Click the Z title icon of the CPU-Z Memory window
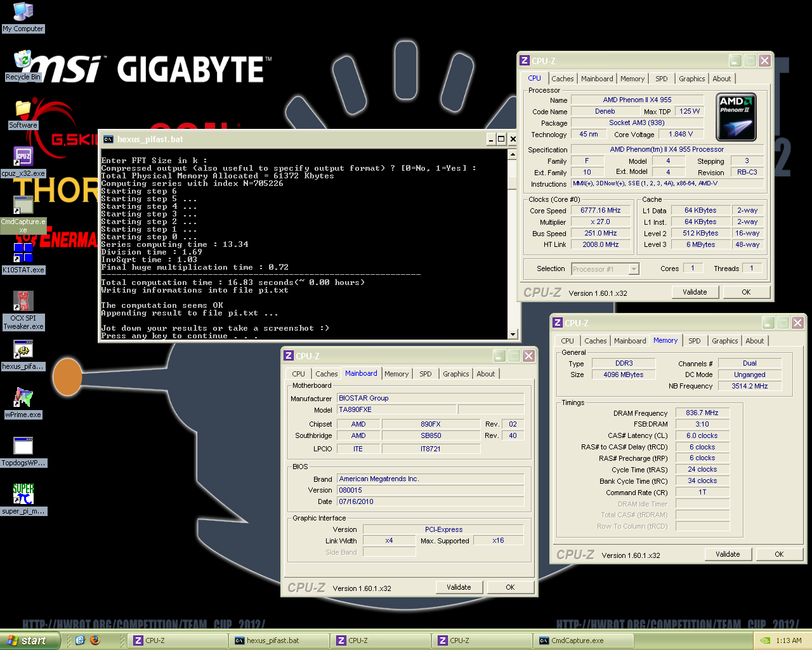 coord(557,323)
